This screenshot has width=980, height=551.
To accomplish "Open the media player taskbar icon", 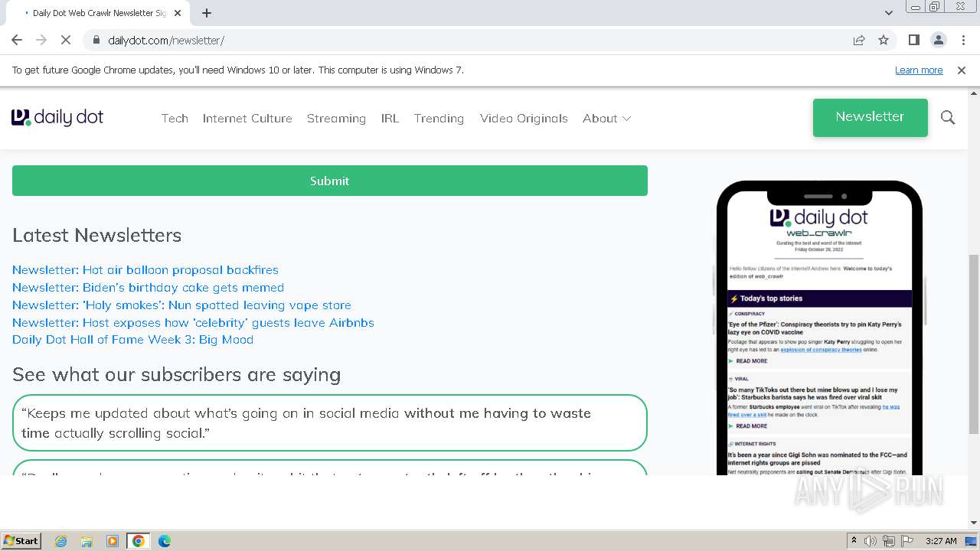I will pos(113,541).
